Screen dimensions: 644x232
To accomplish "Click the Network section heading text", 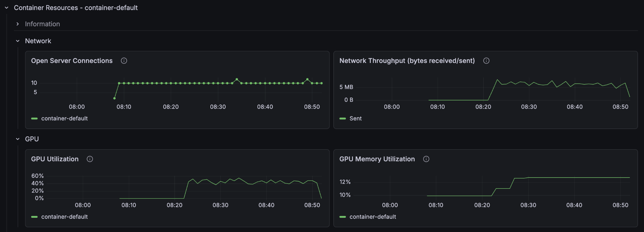I will (x=38, y=41).
